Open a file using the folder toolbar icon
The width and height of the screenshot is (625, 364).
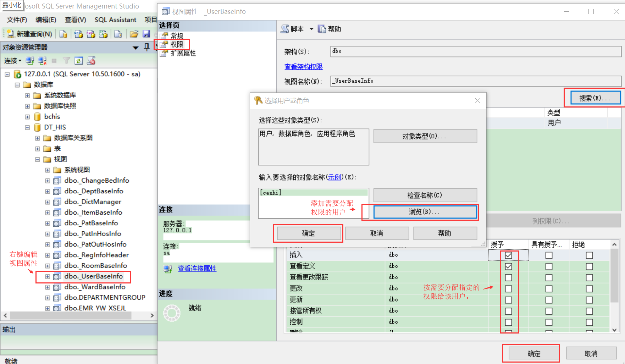point(133,34)
